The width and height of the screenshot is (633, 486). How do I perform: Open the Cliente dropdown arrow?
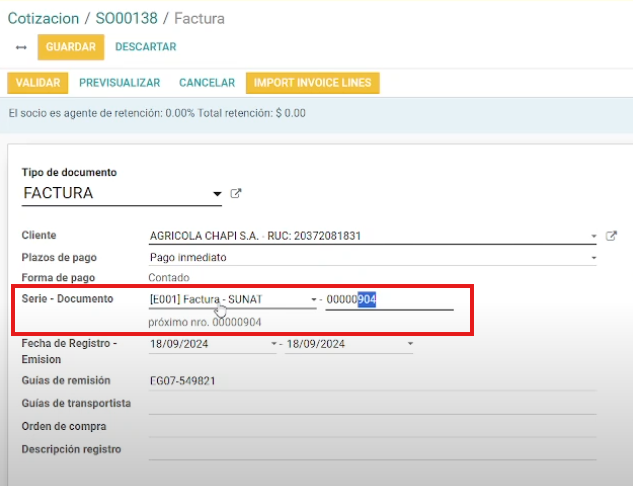point(593,237)
